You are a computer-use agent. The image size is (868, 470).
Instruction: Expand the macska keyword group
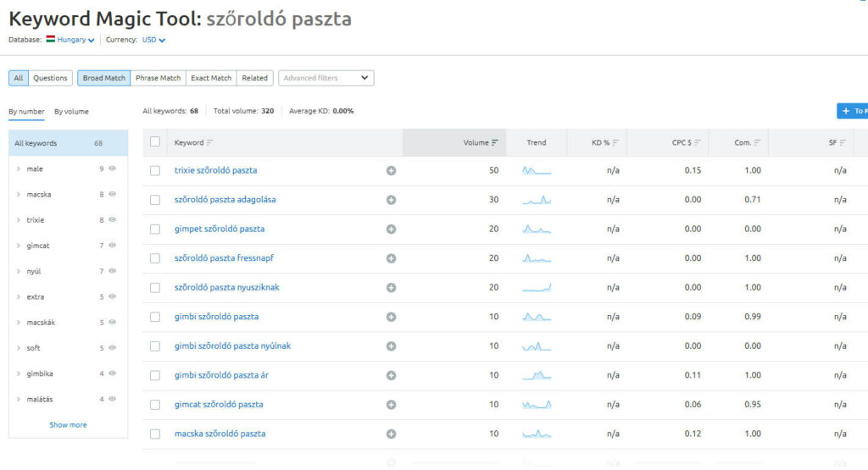(19, 194)
